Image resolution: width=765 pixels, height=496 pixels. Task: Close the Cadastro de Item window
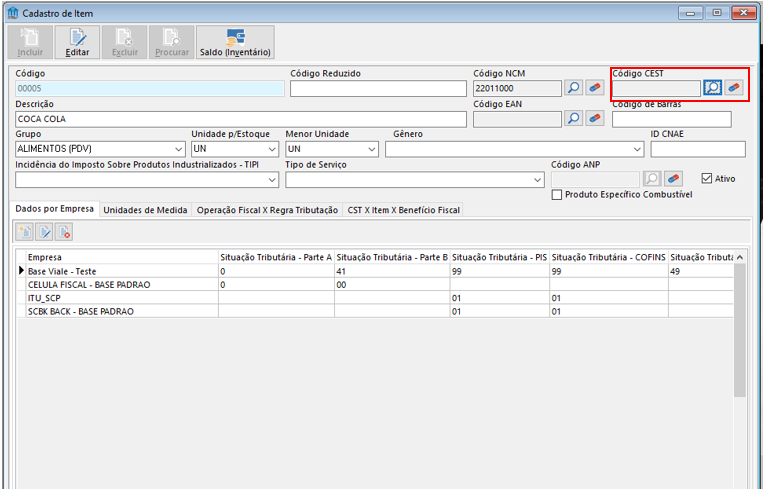[x=744, y=13]
